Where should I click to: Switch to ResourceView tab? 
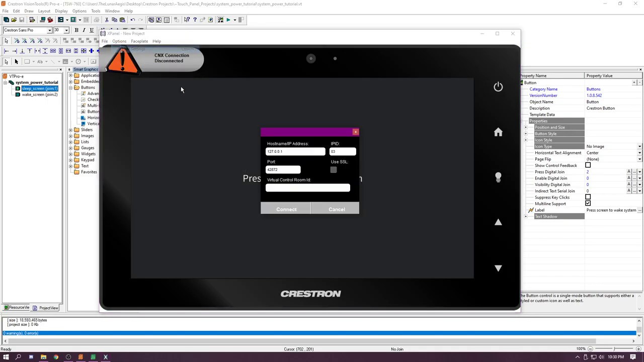(17, 308)
